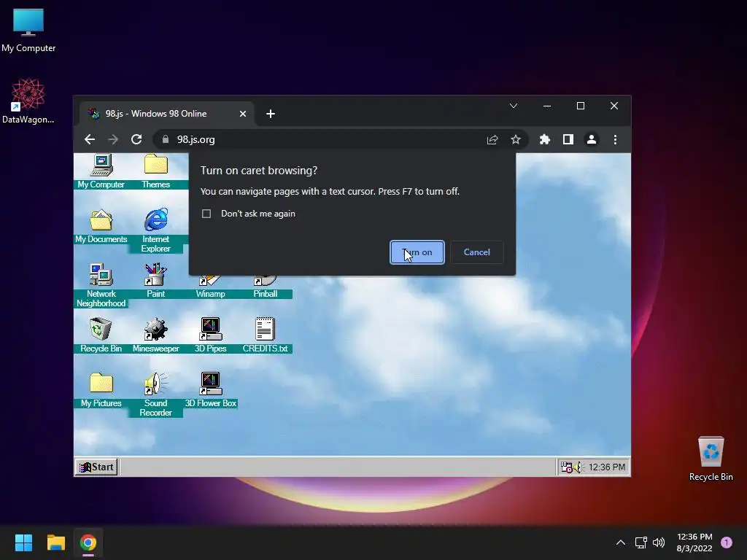The image size is (747, 560).
Task: Open the 12:36 PM date and time flyout
Action: click(694, 542)
